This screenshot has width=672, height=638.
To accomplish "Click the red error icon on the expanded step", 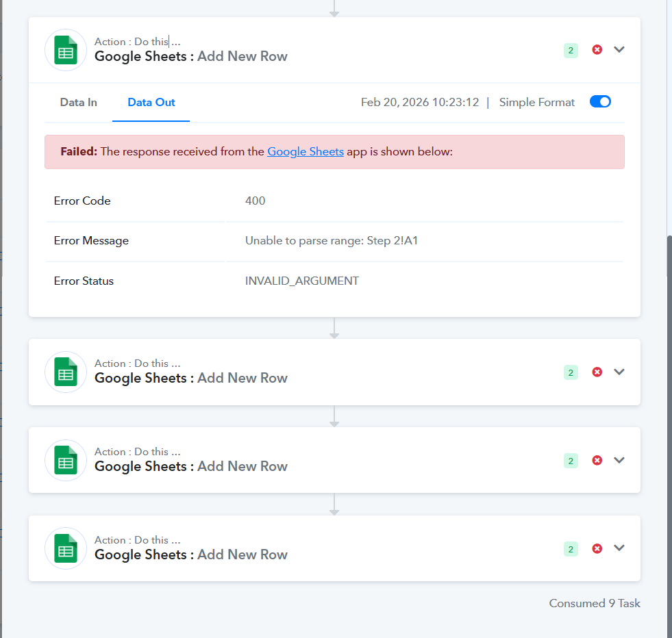I will point(597,50).
